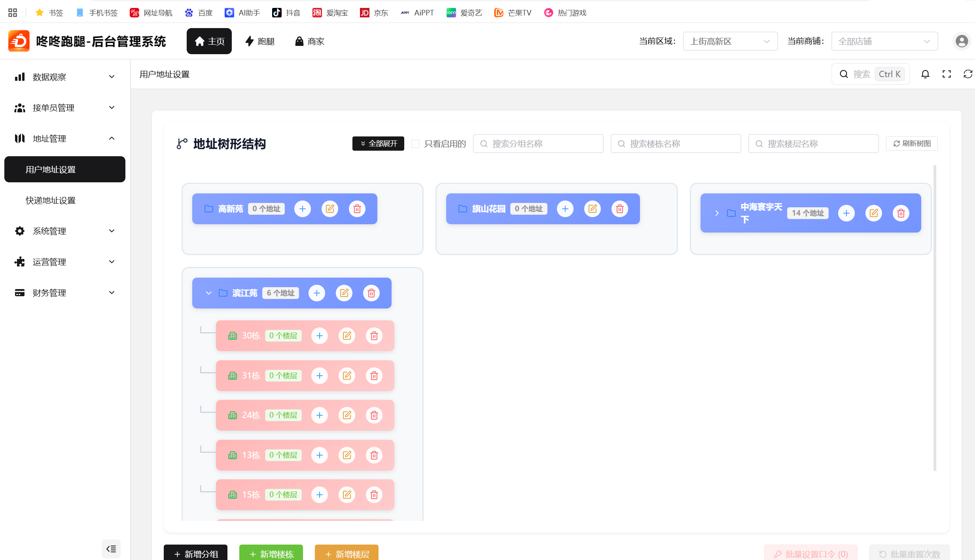The width and height of the screenshot is (975, 560).
Task: Edit the 旗山花园 group
Action: coord(593,209)
